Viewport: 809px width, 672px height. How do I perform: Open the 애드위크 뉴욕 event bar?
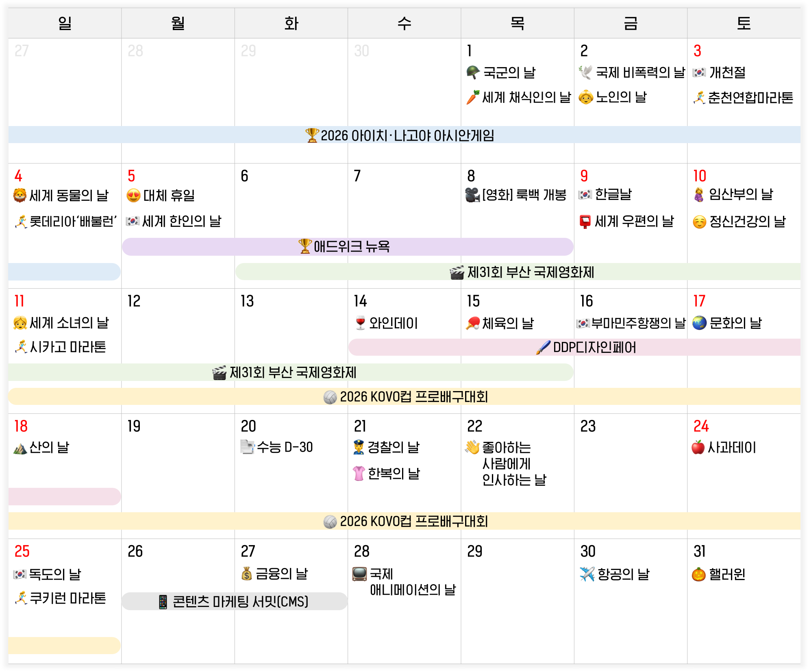coord(348,247)
